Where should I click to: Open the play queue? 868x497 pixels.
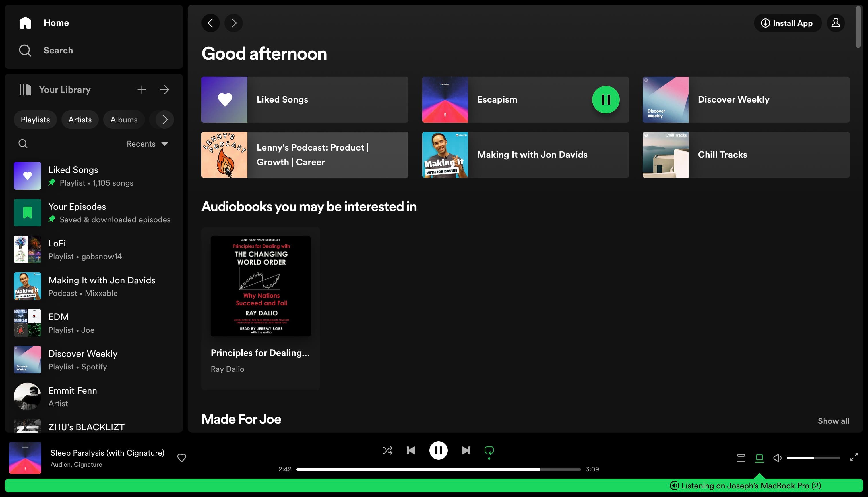coord(741,458)
